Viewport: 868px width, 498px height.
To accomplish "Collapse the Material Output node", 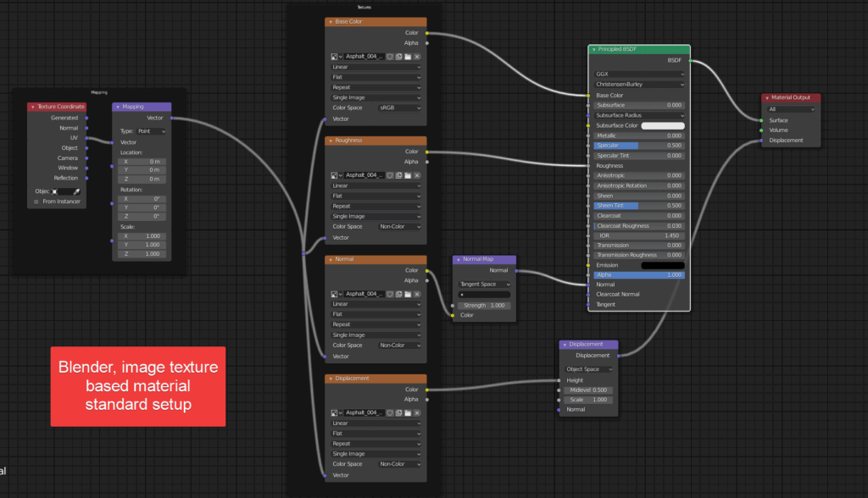I will click(x=767, y=98).
